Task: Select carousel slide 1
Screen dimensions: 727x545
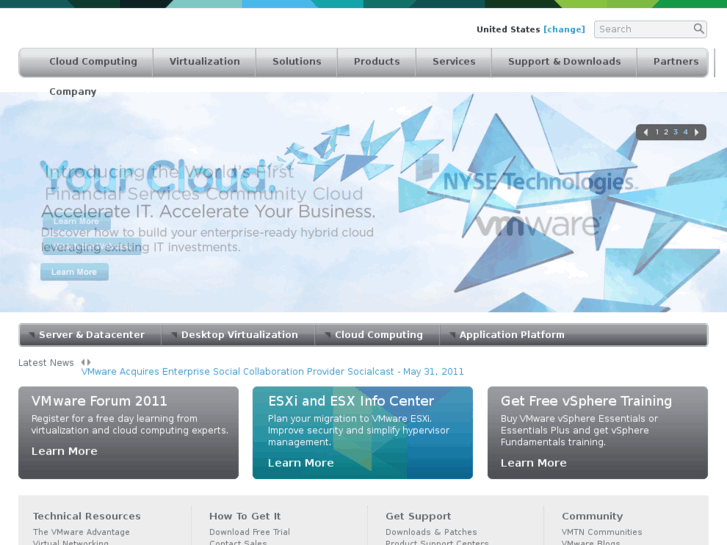Action: pyautogui.click(x=657, y=132)
